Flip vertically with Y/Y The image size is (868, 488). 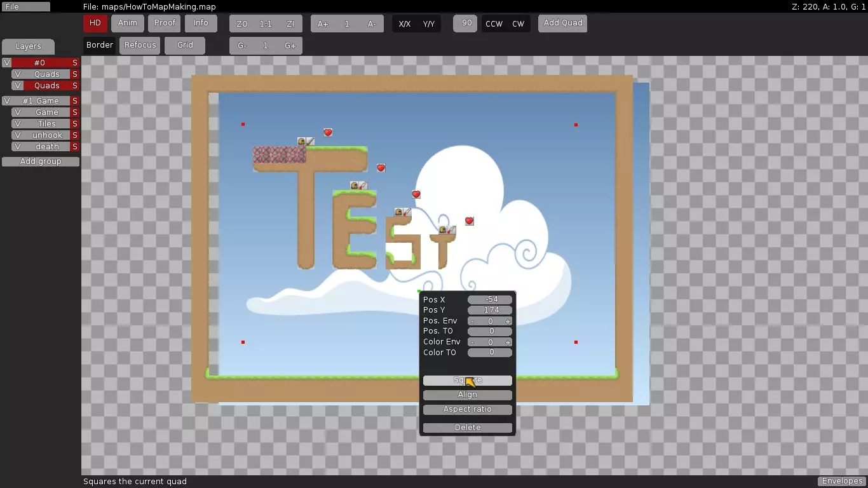click(429, 24)
